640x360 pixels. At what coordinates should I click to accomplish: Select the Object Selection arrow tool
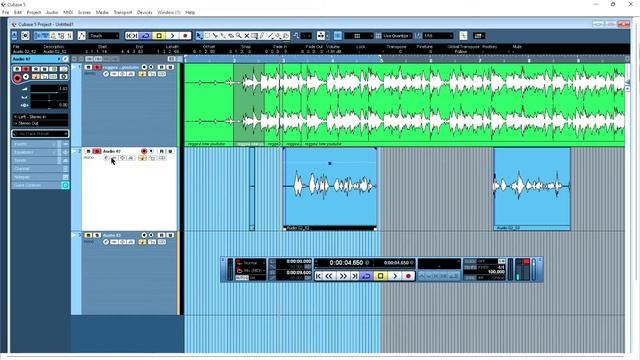[199, 36]
